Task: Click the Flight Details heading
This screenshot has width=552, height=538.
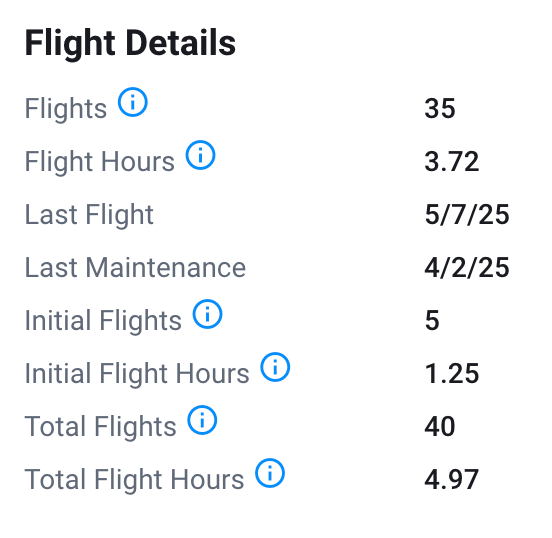Action: 130,44
